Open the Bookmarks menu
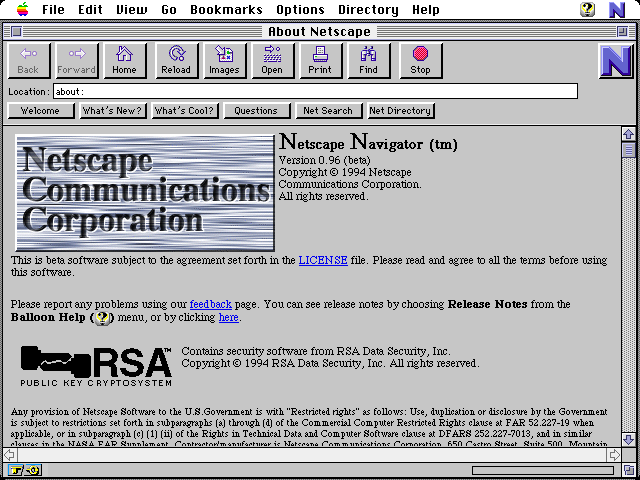Screen dimensions: 640x480 click(x=227, y=9)
